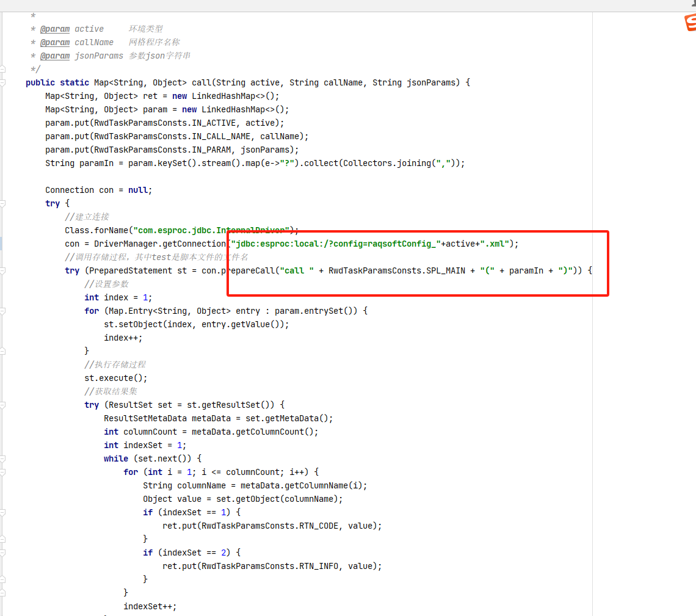Fold the if (indexSet == 2) block

point(3,553)
